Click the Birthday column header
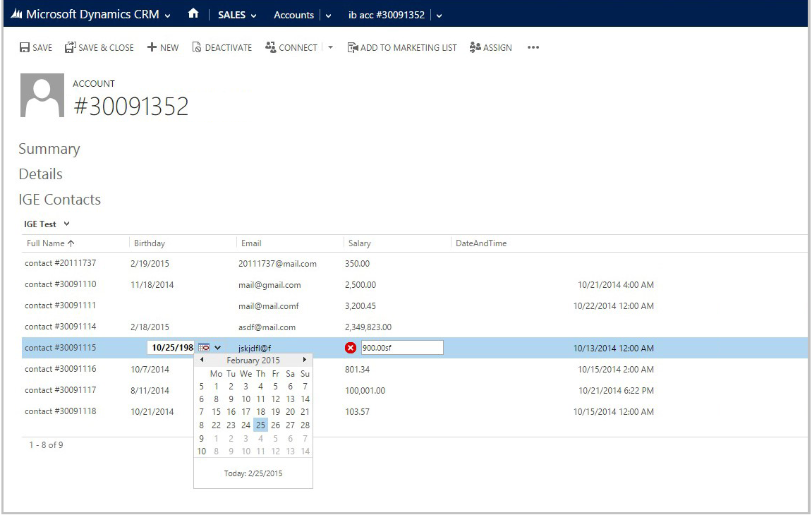 click(149, 243)
